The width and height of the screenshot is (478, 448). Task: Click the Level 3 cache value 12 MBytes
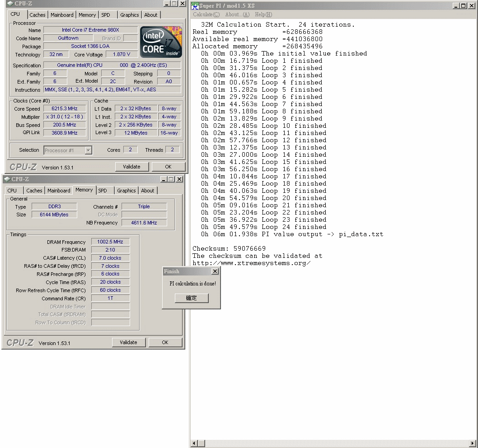(x=136, y=133)
